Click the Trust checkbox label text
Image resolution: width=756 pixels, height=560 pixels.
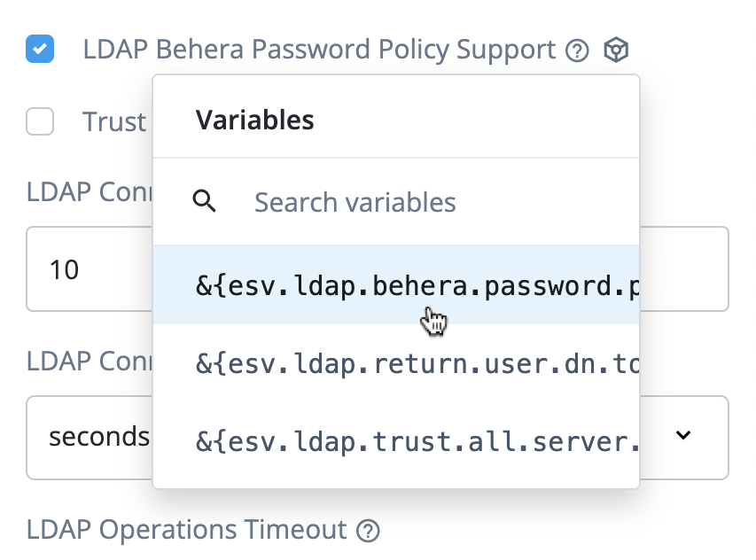click(x=113, y=121)
